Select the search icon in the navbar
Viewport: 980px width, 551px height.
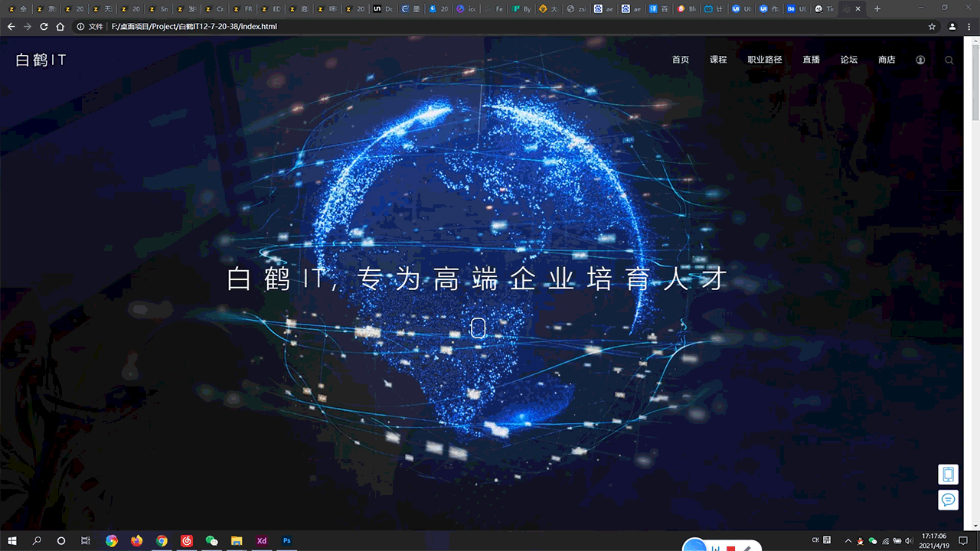[x=949, y=60]
